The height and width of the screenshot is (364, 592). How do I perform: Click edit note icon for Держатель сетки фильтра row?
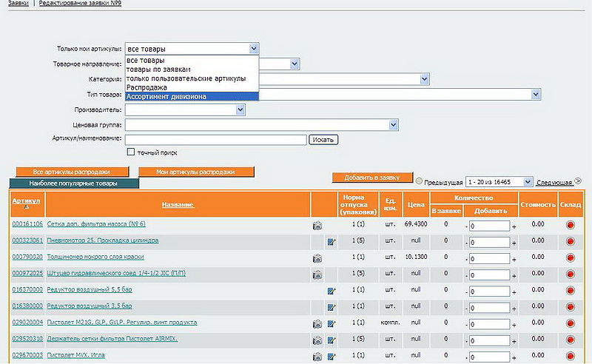point(332,340)
